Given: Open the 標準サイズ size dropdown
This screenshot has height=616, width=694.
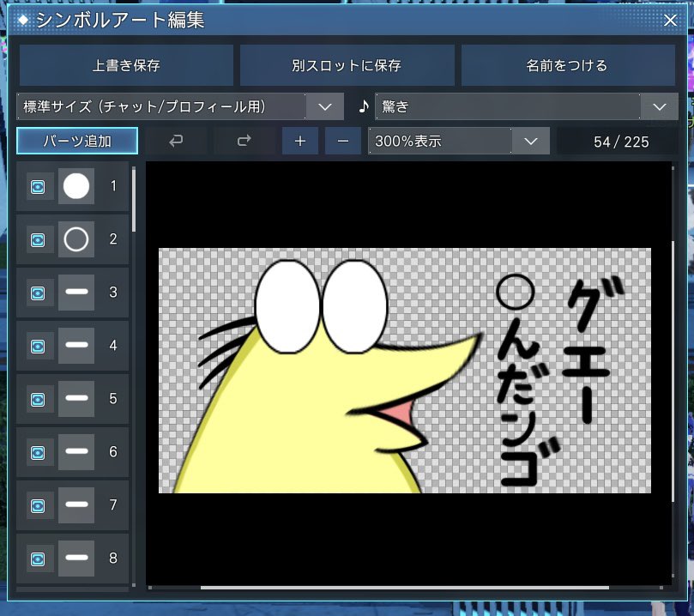Looking at the screenshot, I should coord(324,106).
